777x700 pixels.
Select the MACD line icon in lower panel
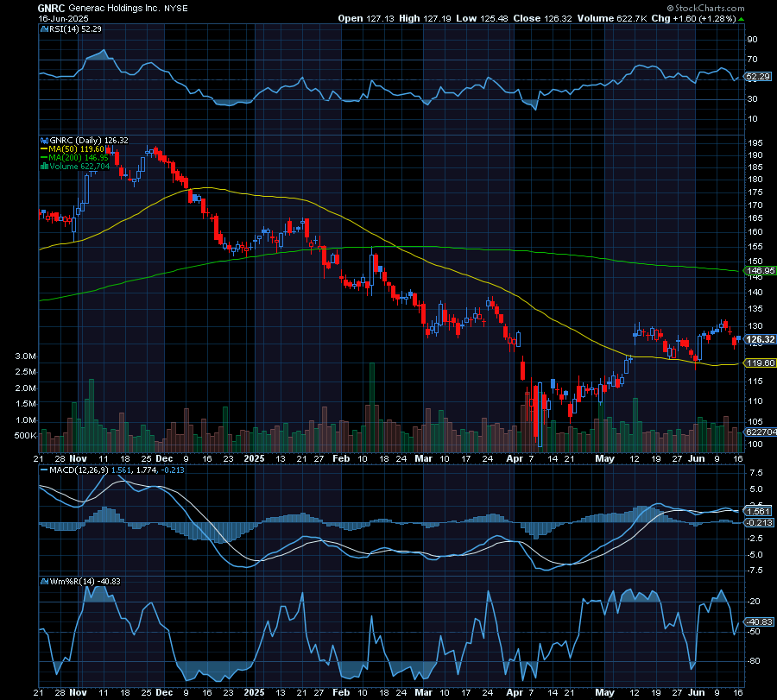42,470
